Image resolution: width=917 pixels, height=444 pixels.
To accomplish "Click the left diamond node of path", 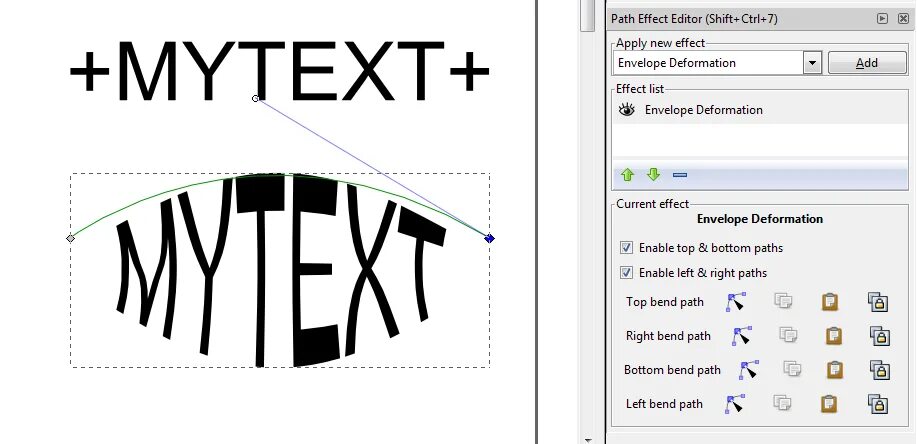I will point(71,238).
